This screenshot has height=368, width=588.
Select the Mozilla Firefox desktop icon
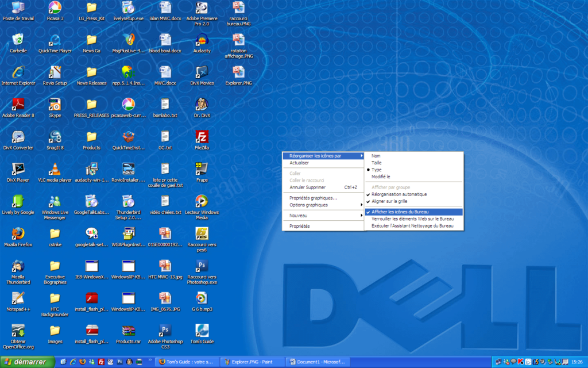click(x=18, y=237)
